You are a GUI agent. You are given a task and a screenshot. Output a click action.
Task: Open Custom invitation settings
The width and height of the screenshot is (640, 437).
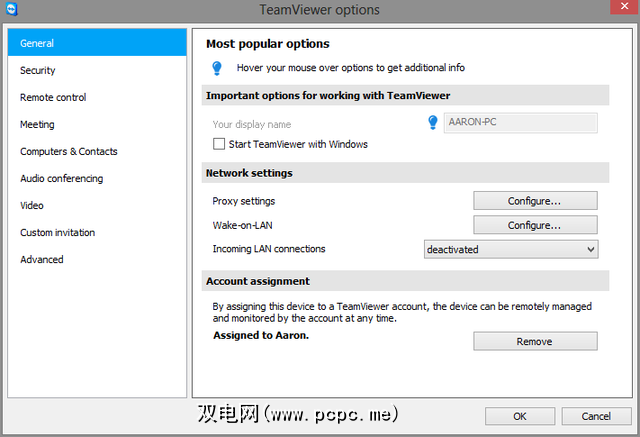[x=58, y=232]
